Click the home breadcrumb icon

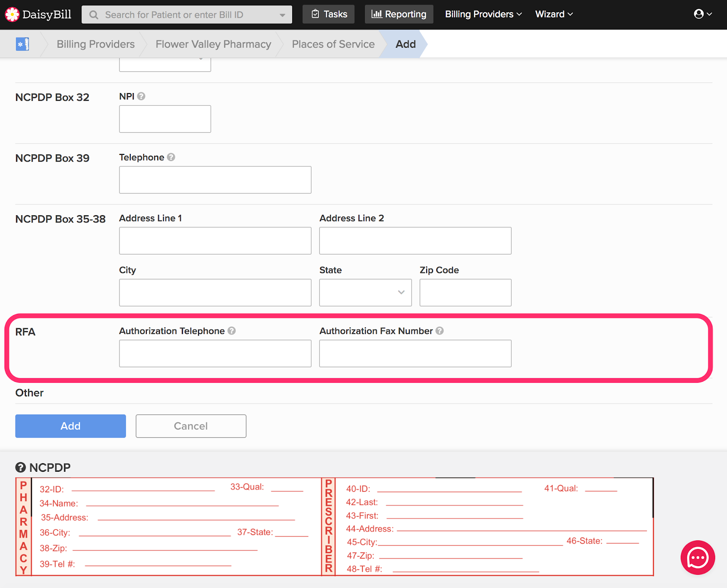click(22, 44)
